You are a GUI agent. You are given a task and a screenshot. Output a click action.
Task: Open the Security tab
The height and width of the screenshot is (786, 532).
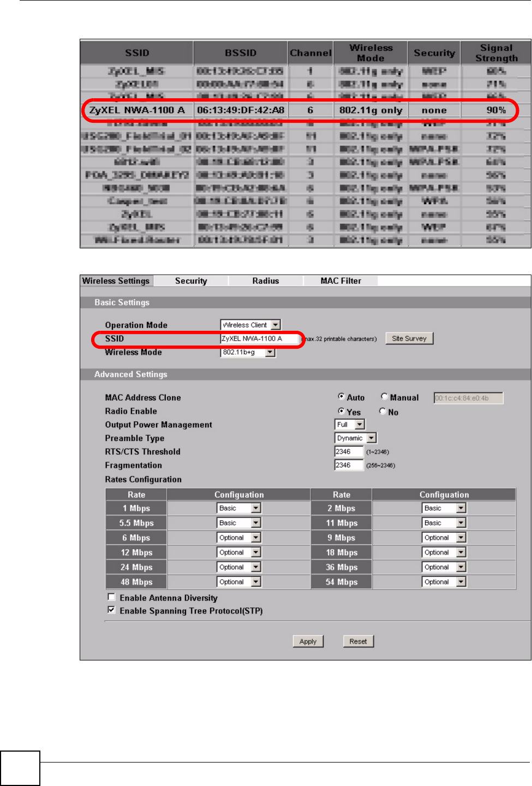pos(191,281)
